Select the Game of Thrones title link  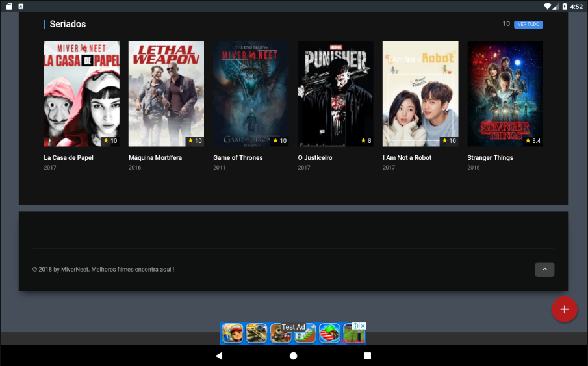[238, 158]
